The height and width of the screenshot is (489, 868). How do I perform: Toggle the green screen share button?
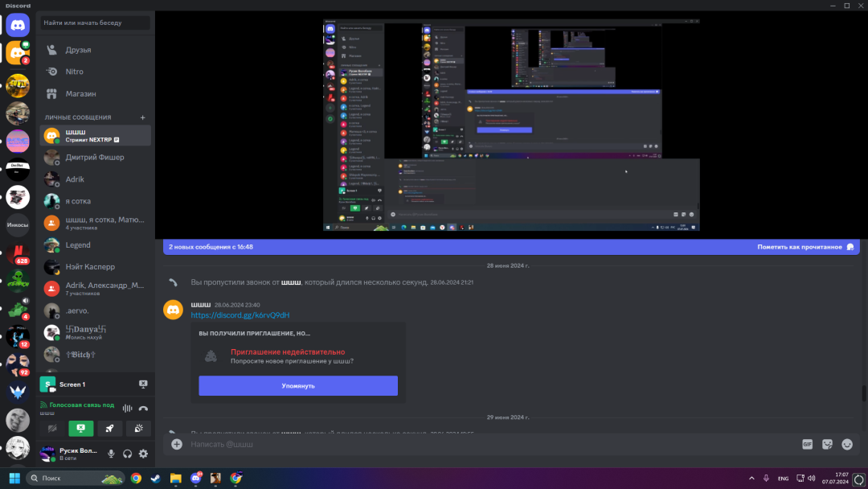pyautogui.click(x=81, y=428)
